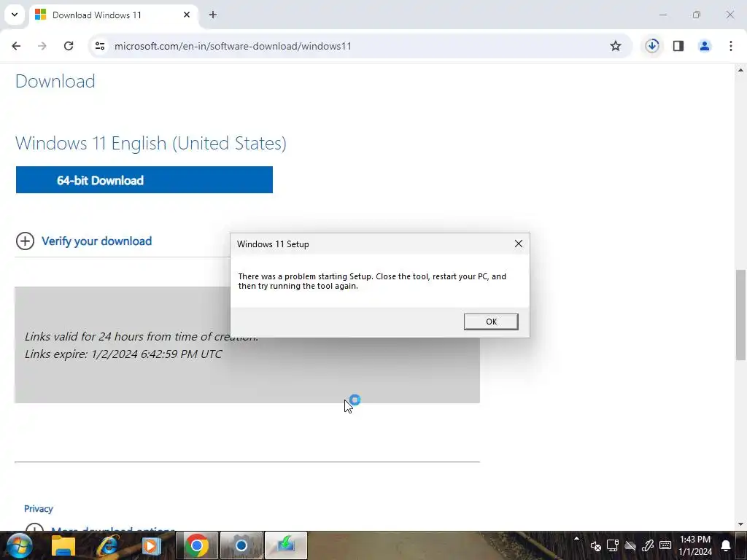Close the Windows 11 Setup dialog
The height and width of the screenshot is (560, 747).
tap(519, 244)
